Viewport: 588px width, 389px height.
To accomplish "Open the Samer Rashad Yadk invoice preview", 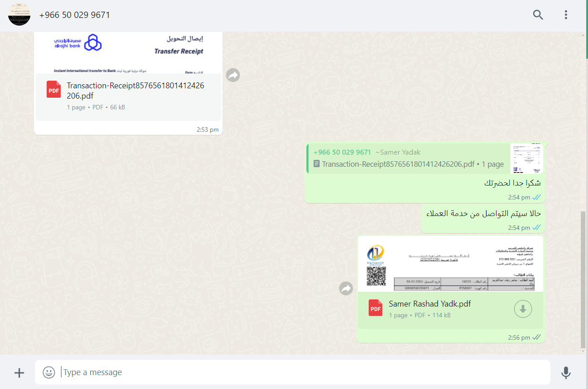I will pos(451,264).
